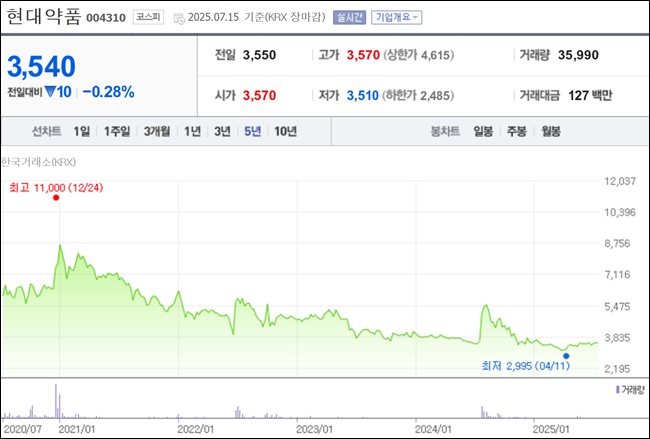Click the 거래량 legend in volume chart
The height and width of the screenshot is (439, 650).
[630, 390]
